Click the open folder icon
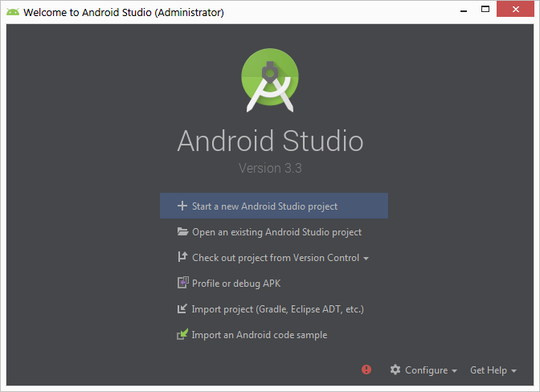This screenshot has width=540, height=392. 182,232
